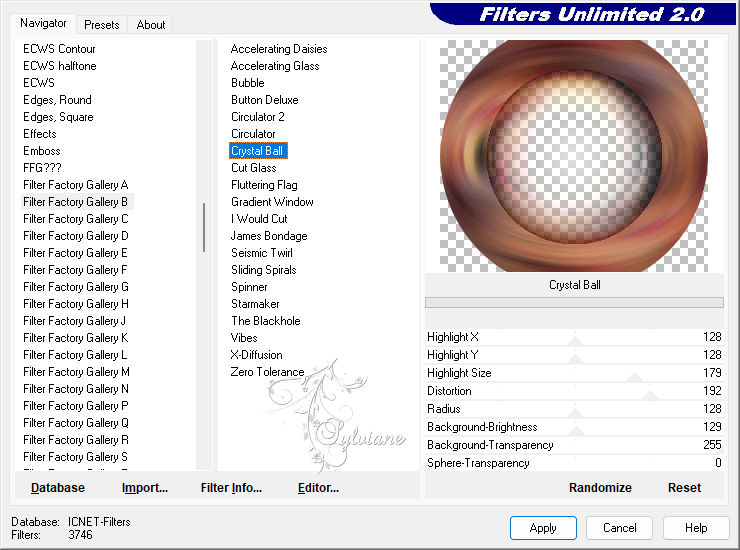Adjust the Distortion slider

[574, 391]
